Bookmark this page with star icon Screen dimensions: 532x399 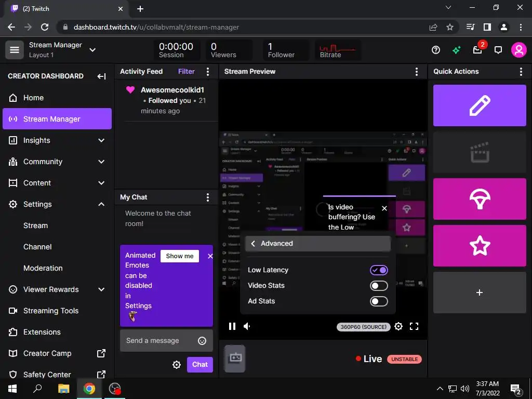point(449,27)
